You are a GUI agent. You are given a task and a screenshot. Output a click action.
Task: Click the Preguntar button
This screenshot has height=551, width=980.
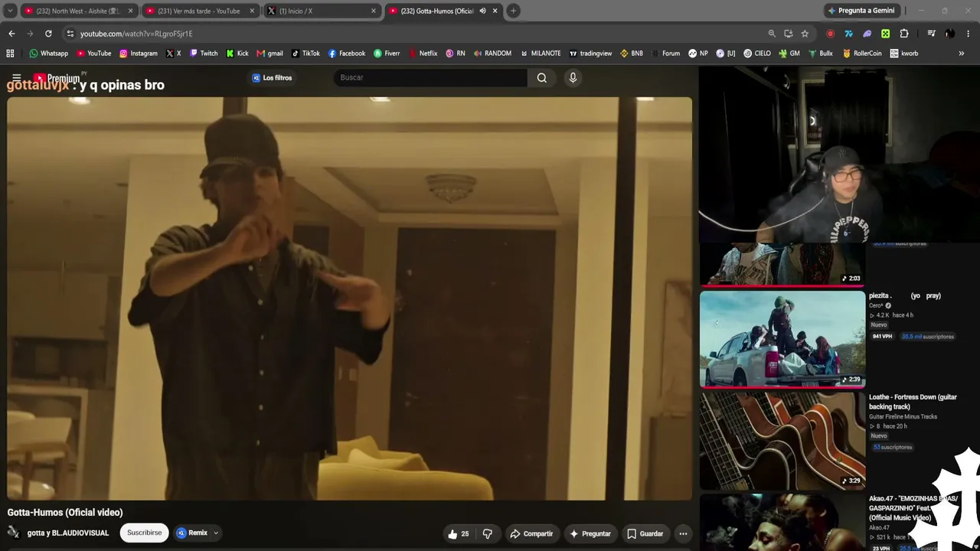[590, 533]
